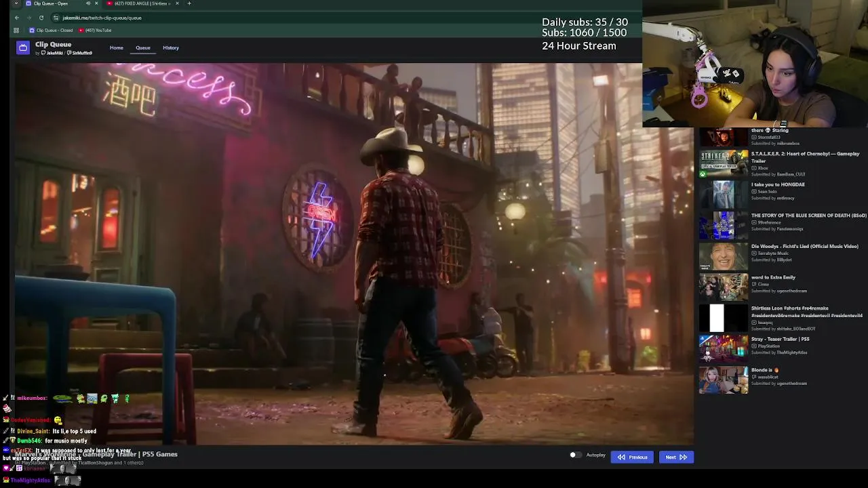This screenshot has height=488, width=868.
Task: Go to the Home nav item
Action: pos(117,47)
